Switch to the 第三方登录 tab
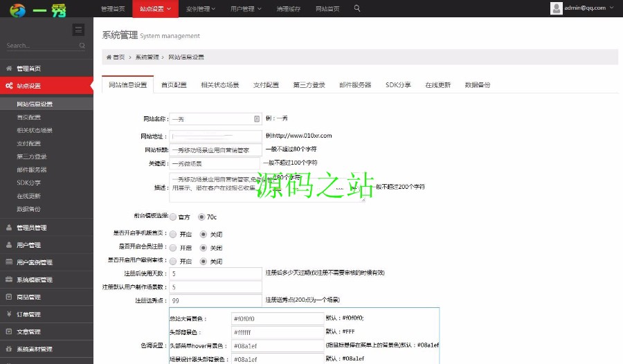 click(x=309, y=85)
